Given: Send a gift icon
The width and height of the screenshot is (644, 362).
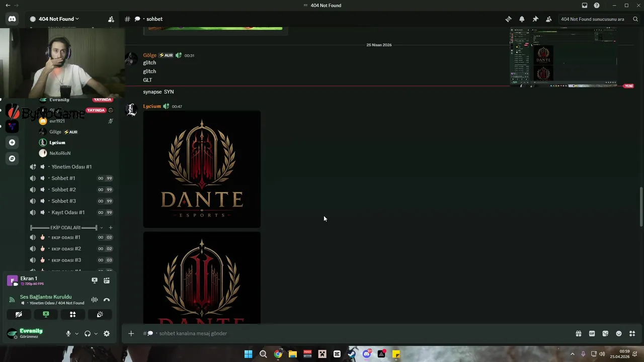Looking at the screenshot, I should pos(579,333).
